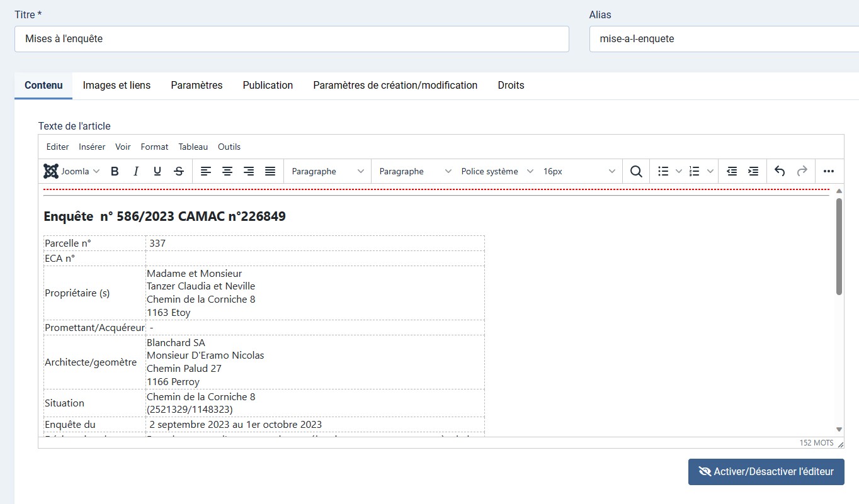Screen dimensions: 859x504
Task: Toggle underline formatting
Action: (x=157, y=171)
